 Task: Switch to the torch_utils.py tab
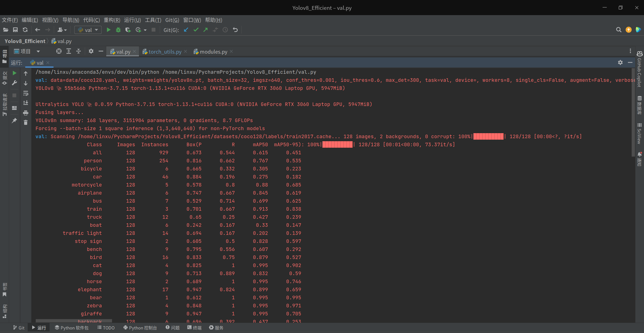(165, 52)
